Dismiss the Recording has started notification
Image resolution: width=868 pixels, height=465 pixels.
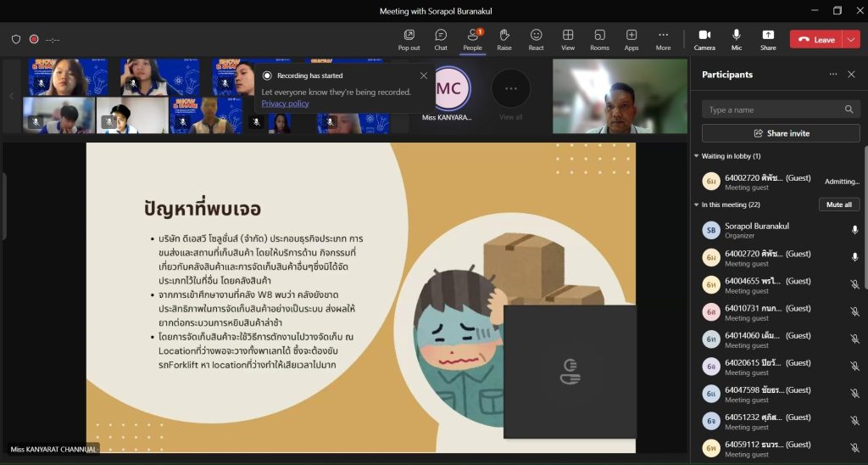pos(424,76)
